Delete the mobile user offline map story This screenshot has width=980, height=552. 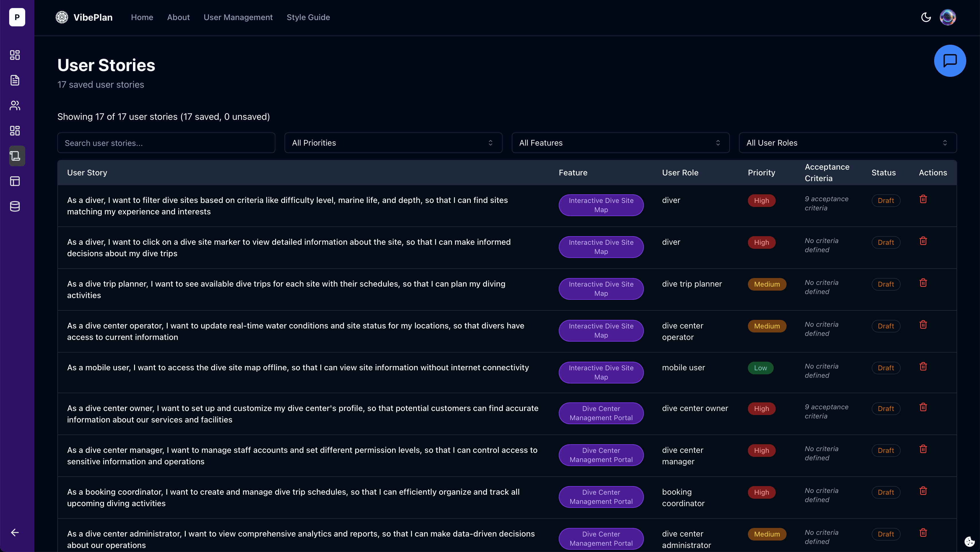tap(923, 366)
